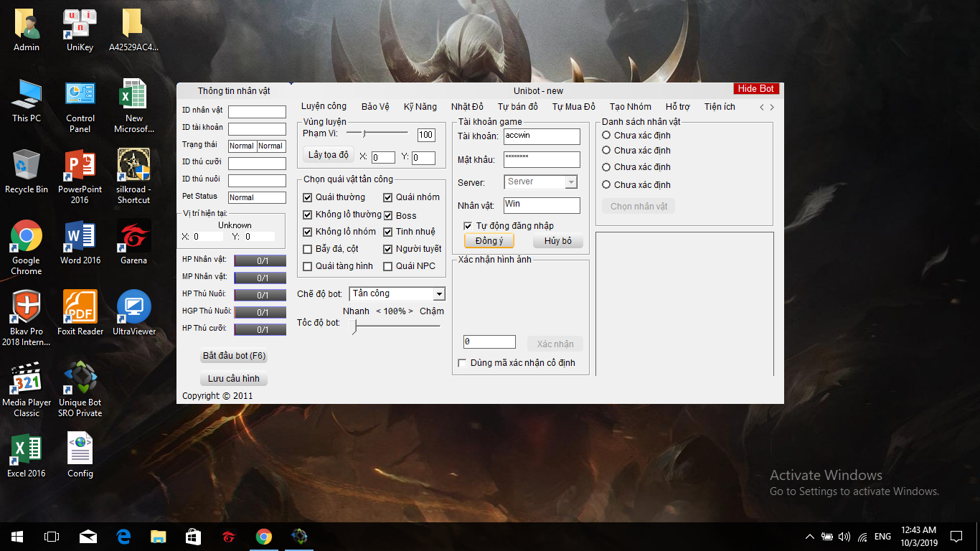980x551 pixels.
Task: Enable Bẫy đá, cột checkbox
Action: (x=308, y=249)
